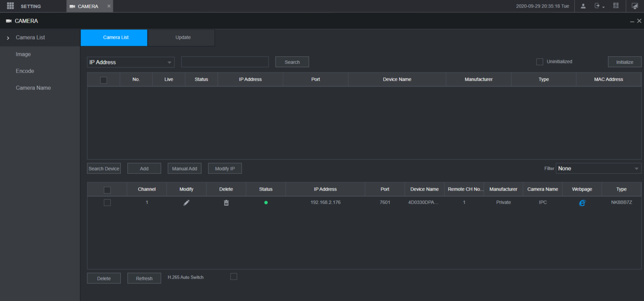Toggle the H.265 Auto Switch checkbox
644x301 pixels.
click(233, 276)
